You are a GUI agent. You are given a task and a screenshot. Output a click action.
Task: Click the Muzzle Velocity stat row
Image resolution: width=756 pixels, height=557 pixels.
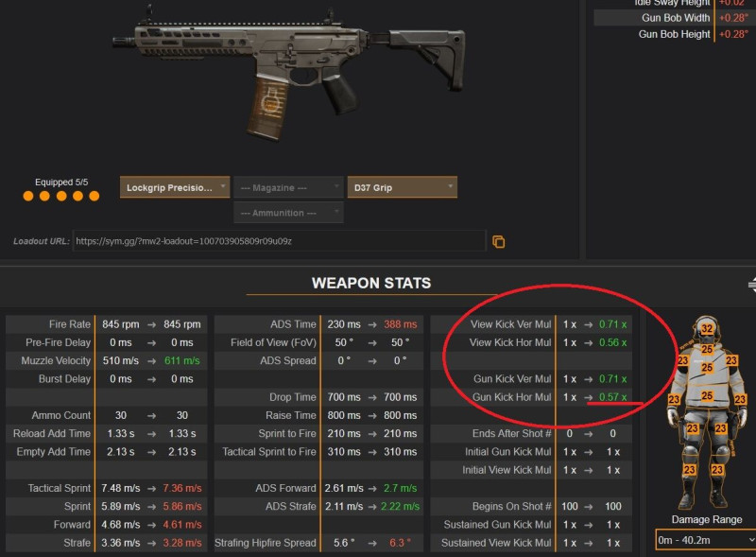click(107, 360)
